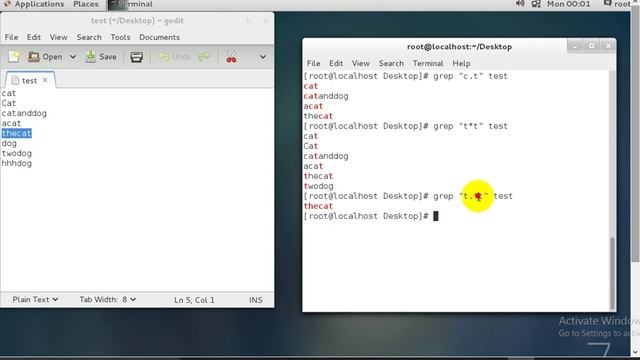The width and height of the screenshot is (640, 360).
Task: Click the Redo arrow icon
Action: (204, 57)
